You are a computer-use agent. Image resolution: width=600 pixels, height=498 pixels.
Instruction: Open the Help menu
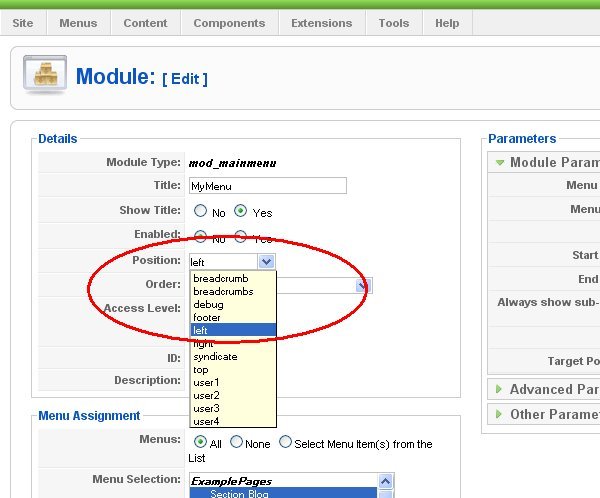(447, 23)
